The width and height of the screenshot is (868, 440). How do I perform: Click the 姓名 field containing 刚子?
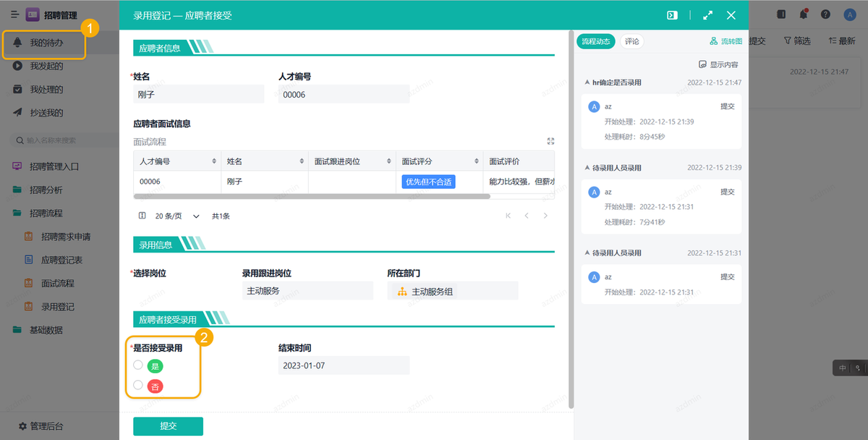[199, 94]
